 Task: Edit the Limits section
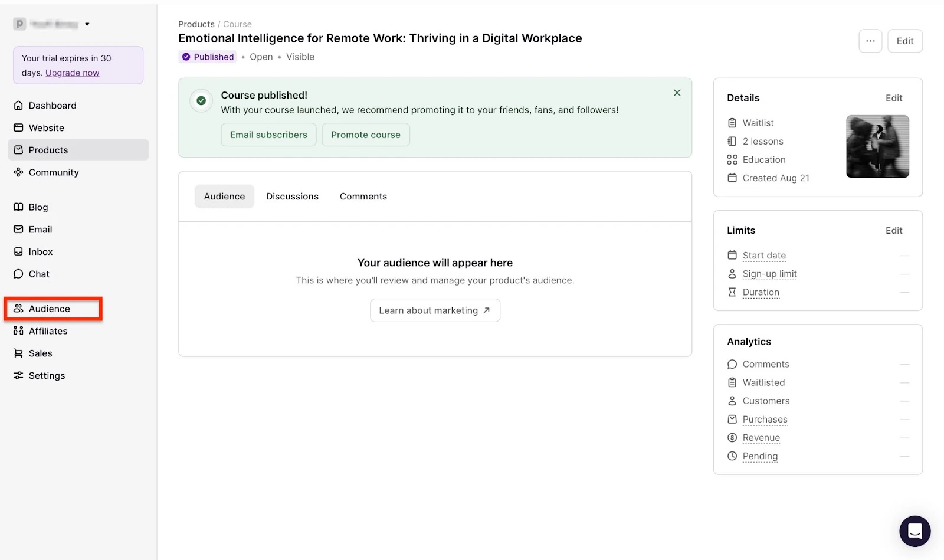tap(894, 231)
